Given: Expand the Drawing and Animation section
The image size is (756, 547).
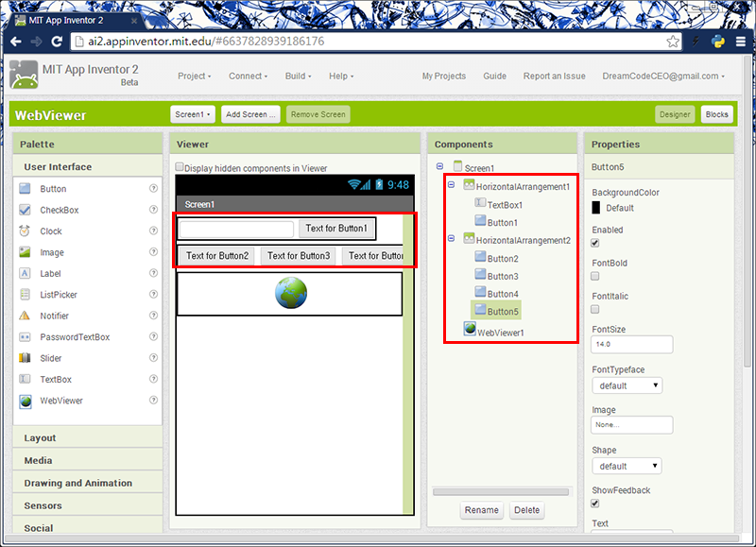Looking at the screenshot, I should [88, 483].
